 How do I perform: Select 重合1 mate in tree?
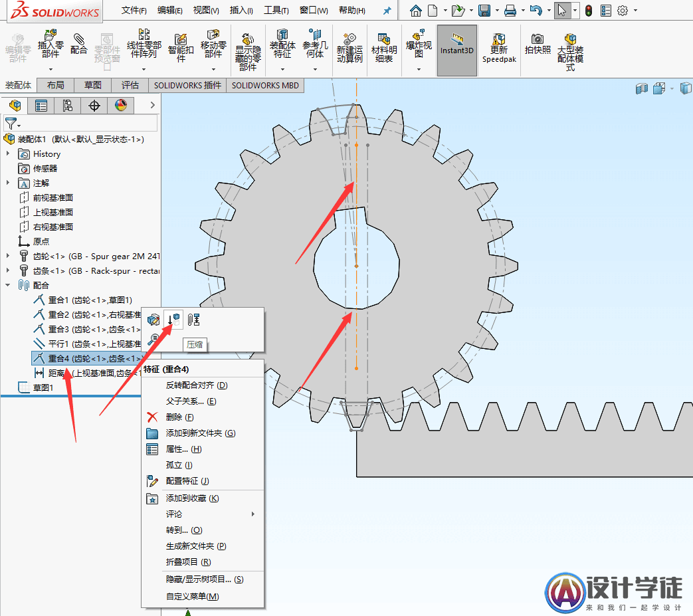click(82, 300)
